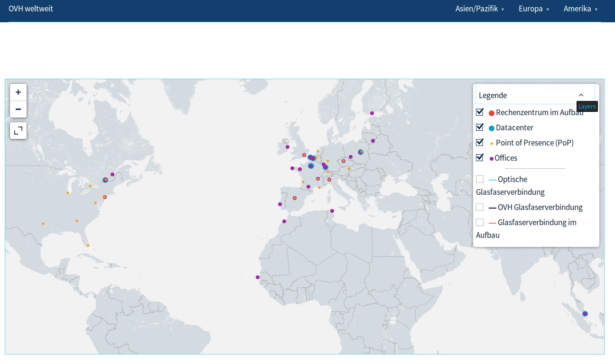The image size is (615, 364).
Task: Expand the Europa dropdown menu
Action: tap(534, 9)
